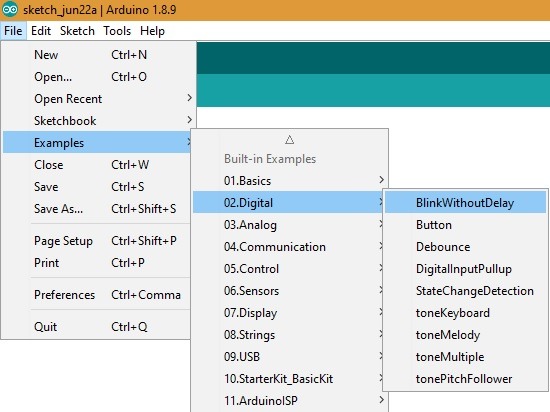Viewport: 550px width, 412px height.
Task: Open the Sketch menu
Action: pos(77,31)
